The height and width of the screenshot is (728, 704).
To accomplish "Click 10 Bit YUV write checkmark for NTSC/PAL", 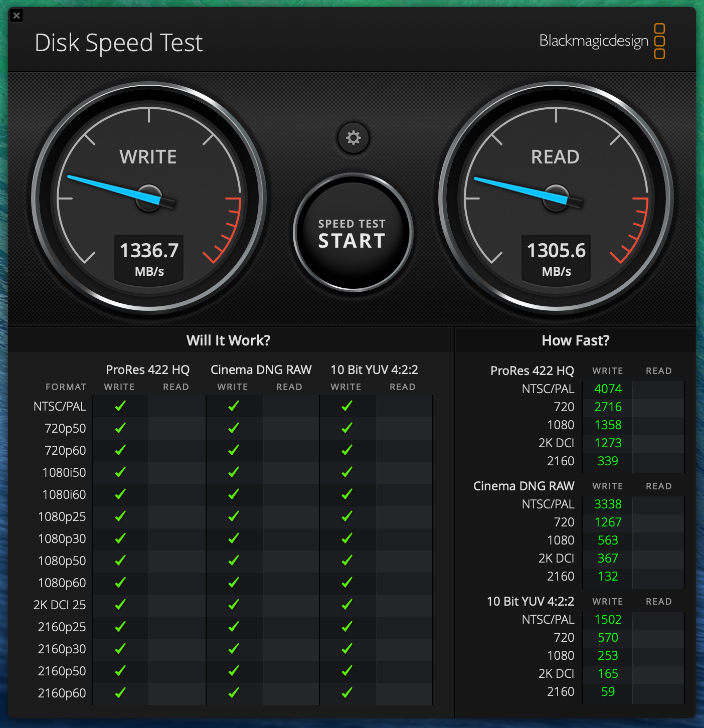I will (347, 406).
